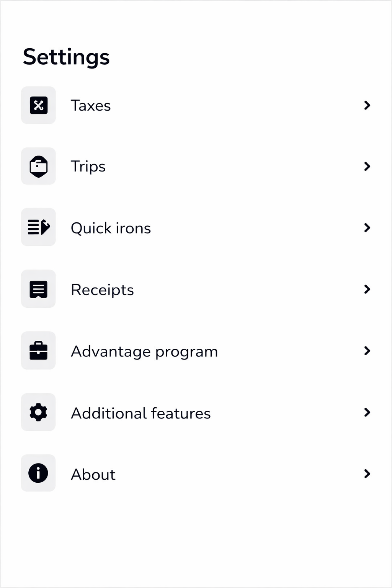392x588 pixels.
Task: Expand the Additional features row chevron
Action: pos(367,412)
